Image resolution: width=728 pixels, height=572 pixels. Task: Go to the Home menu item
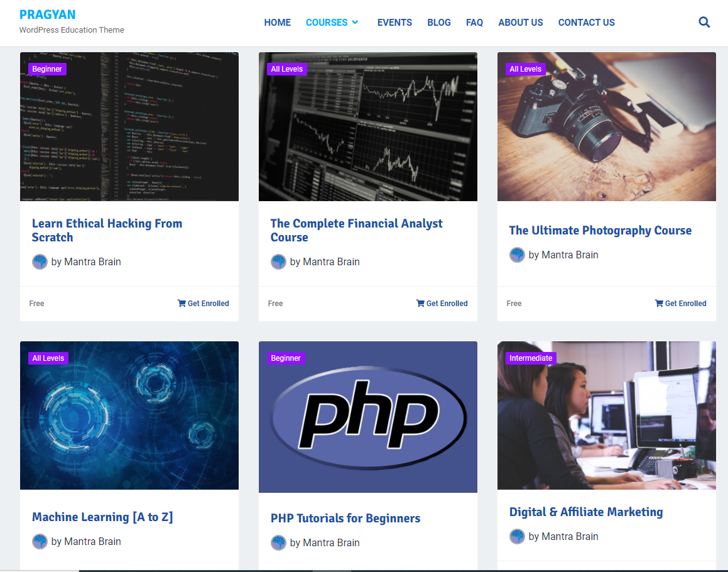pyautogui.click(x=277, y=22)
